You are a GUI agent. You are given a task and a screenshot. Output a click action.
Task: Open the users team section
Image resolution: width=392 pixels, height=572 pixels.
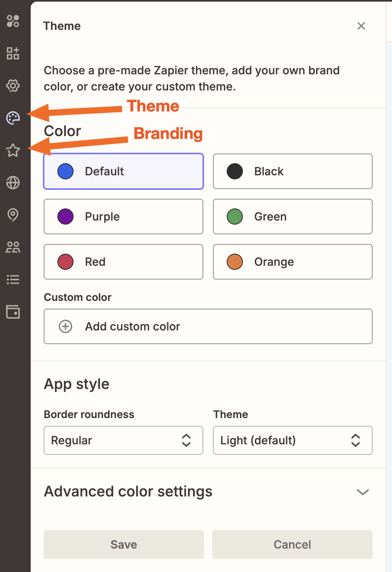(x=13, y=247)
